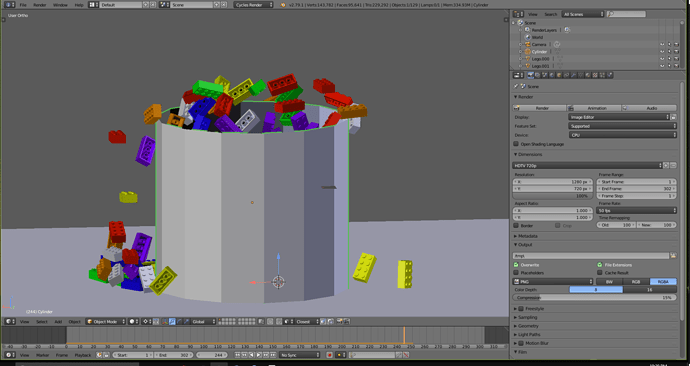Click the folder icon for output path

[x=673, y=256]
